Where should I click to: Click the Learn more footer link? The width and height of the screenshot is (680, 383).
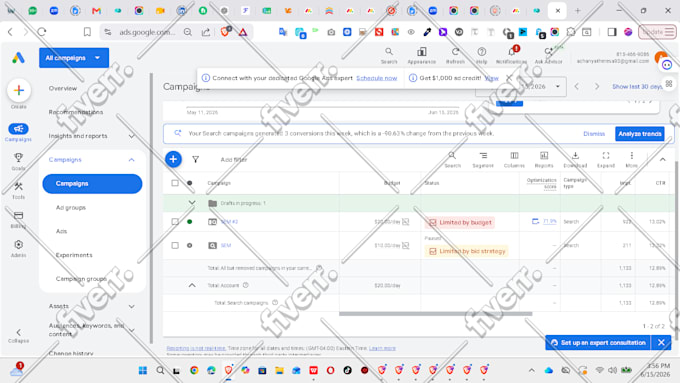click(x=382, y=348)
